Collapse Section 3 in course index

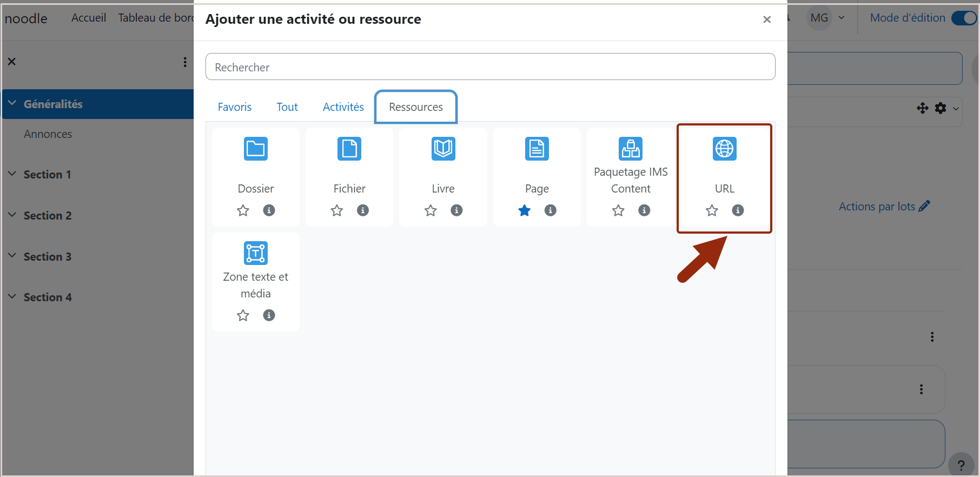[12, 256]
